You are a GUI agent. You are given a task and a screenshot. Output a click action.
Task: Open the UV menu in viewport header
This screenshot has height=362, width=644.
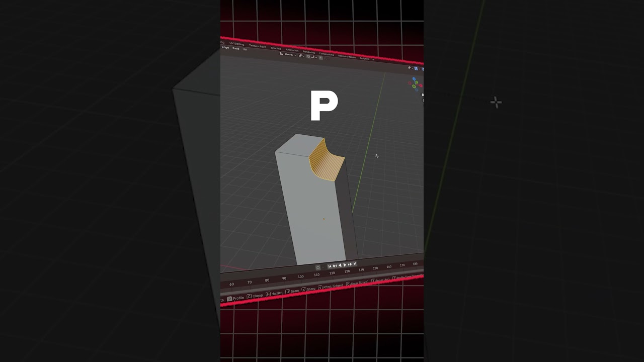coord(245,49)
